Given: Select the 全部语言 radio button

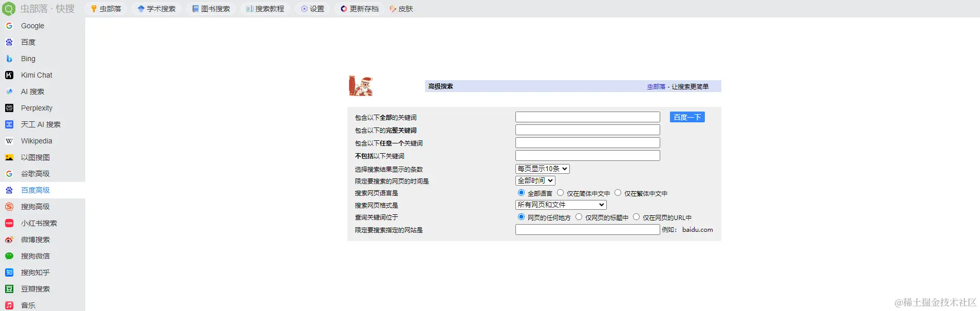Looking at the screenshot, I should tap(521, 193).
